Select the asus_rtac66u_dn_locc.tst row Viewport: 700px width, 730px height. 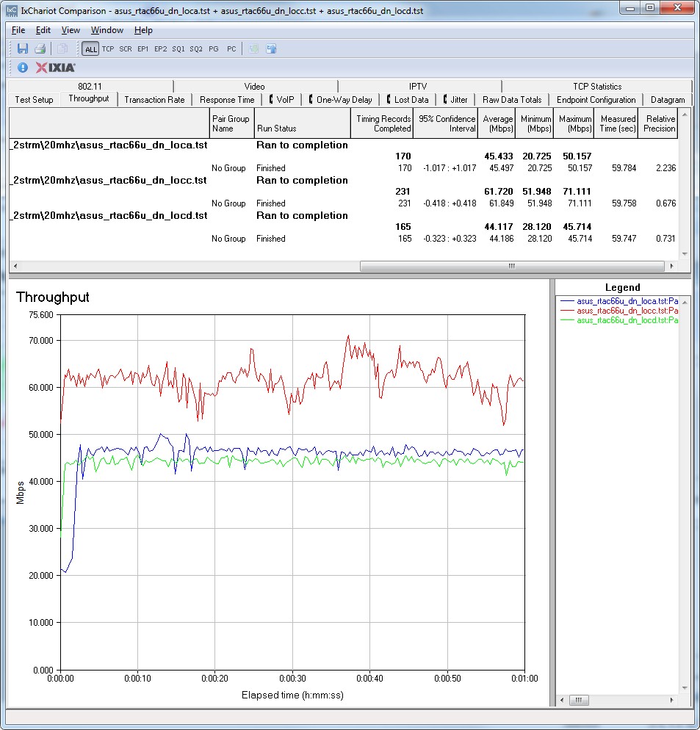343,181
